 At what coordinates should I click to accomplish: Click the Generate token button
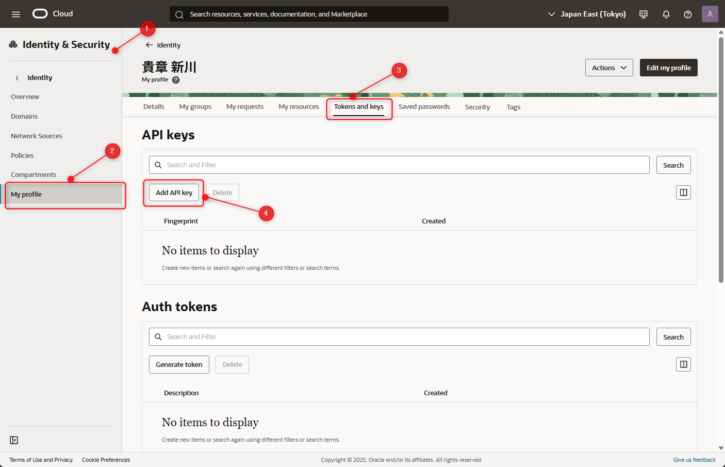point(180,365)
